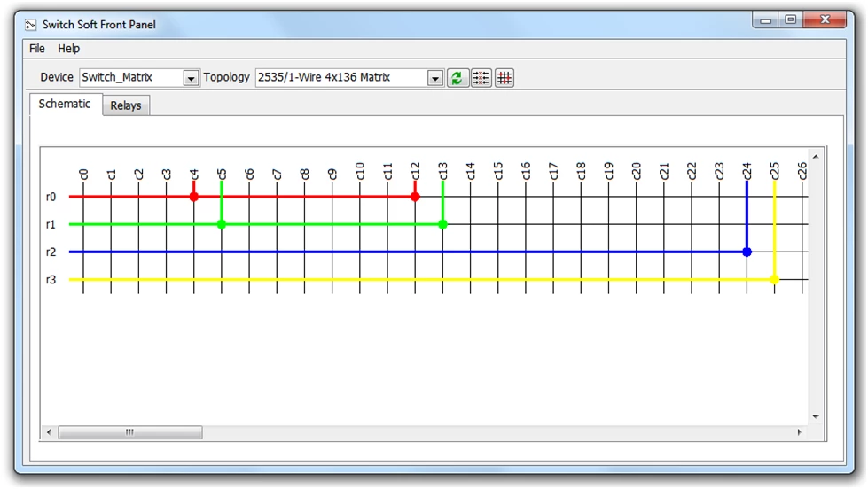
Task: Click the red grid icon in the toolbar
Action: (504, 78)
